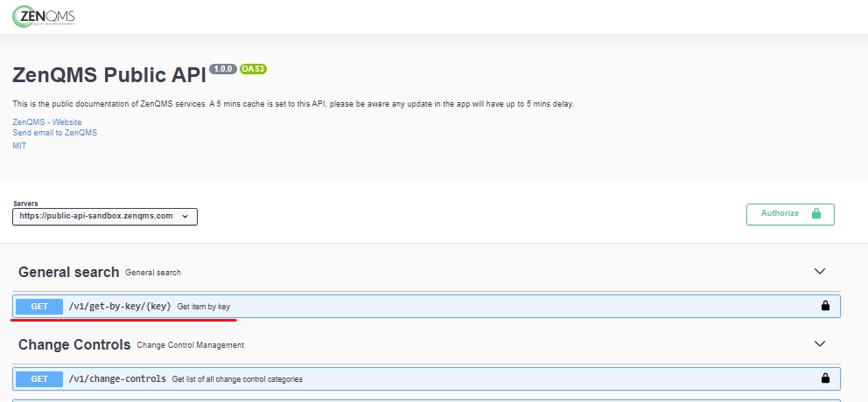Expand GET /v1/get-by-key/{key} endpoint

point(426,306)
